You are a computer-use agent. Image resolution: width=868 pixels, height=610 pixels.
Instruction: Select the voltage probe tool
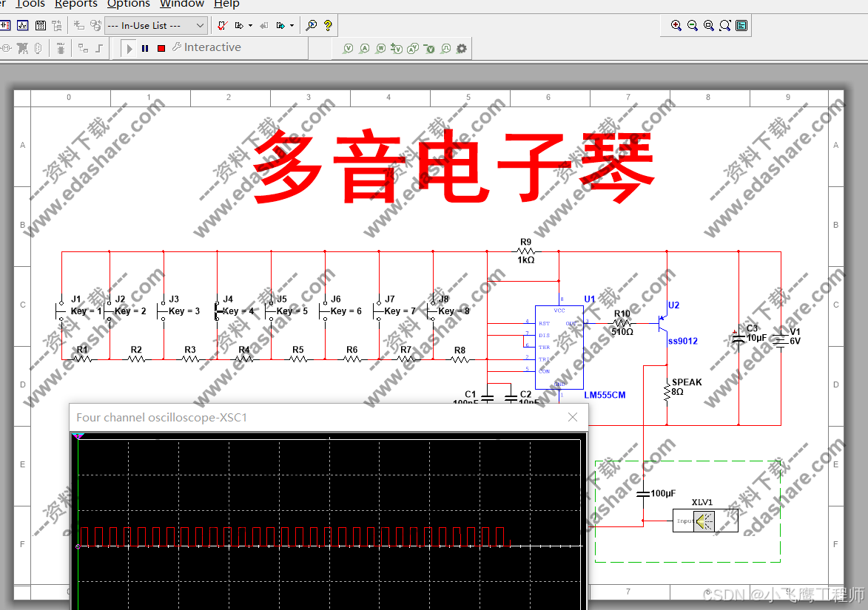coord(348,47)
